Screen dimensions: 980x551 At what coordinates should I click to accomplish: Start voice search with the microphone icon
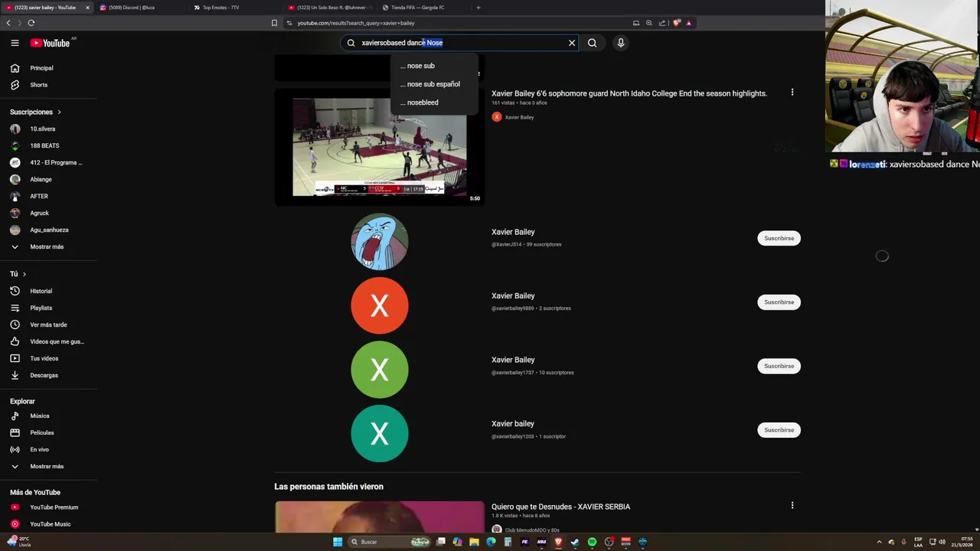click(621, 43)
